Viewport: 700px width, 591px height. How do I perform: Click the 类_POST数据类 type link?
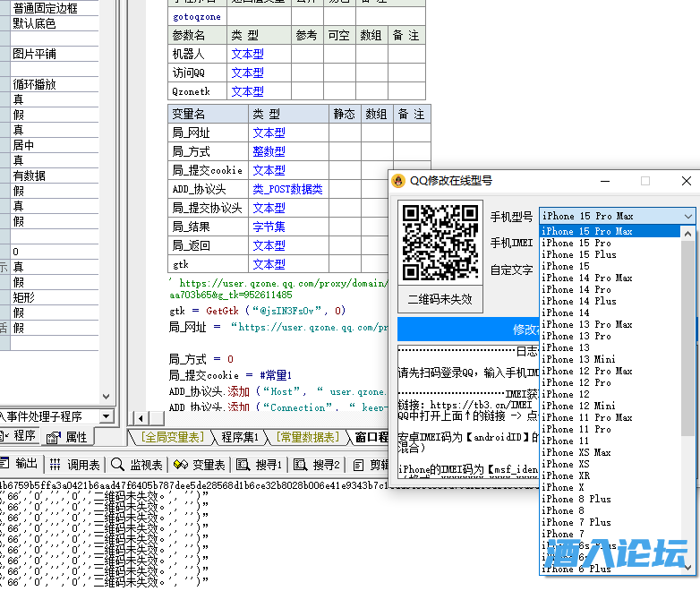click(286, 189)
